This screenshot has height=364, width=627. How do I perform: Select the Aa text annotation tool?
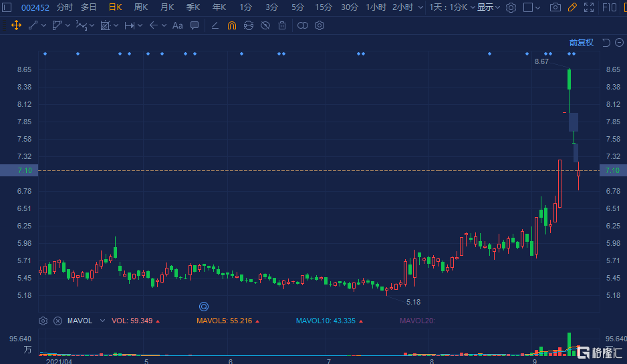click(x=178, y=25)
